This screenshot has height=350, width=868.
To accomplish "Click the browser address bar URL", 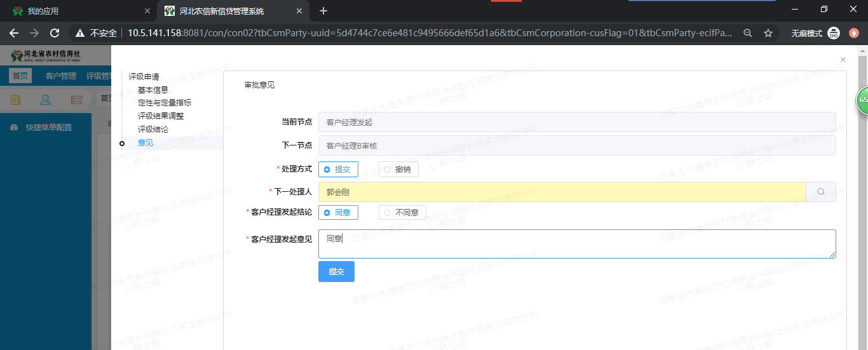I will tap(429, 33).
